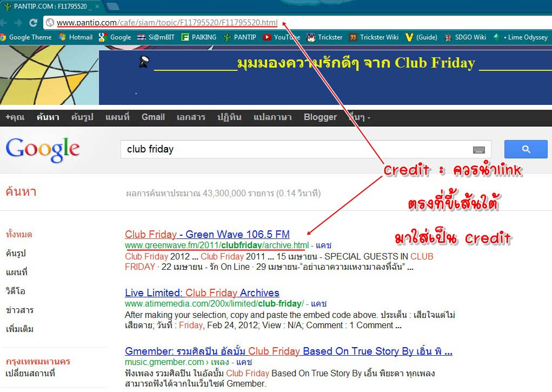Click เปลี่ยนสถานที่ to change location
The width and height of the screenshot is (552, 392).
point(30,373)
